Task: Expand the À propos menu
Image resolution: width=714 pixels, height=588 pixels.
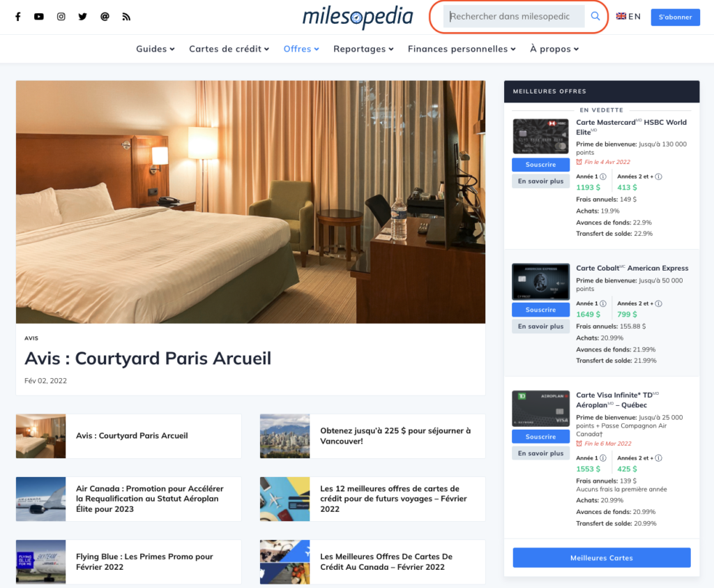Action: tap(554, 49)
